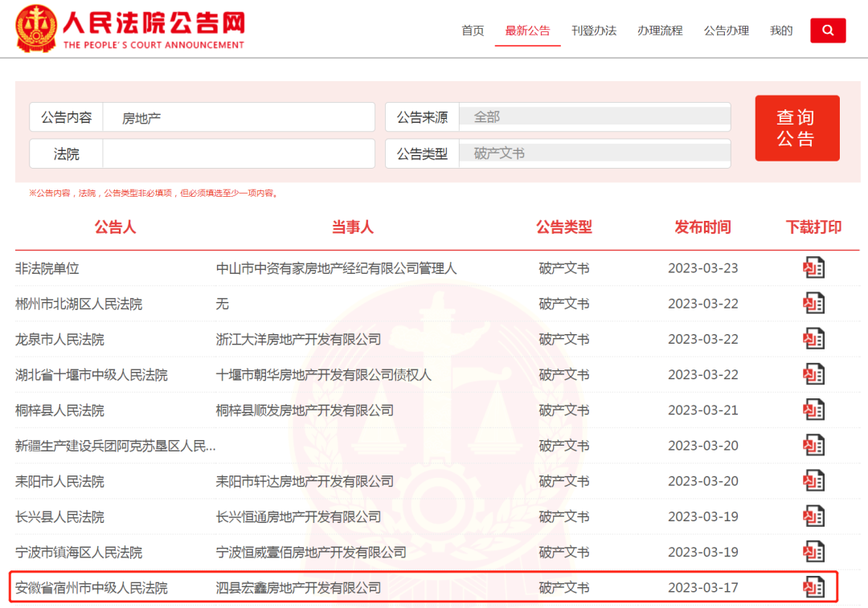This screenshot has width=868, height=608.
Task: Open the 首页 navigation item
Action: 473,31
